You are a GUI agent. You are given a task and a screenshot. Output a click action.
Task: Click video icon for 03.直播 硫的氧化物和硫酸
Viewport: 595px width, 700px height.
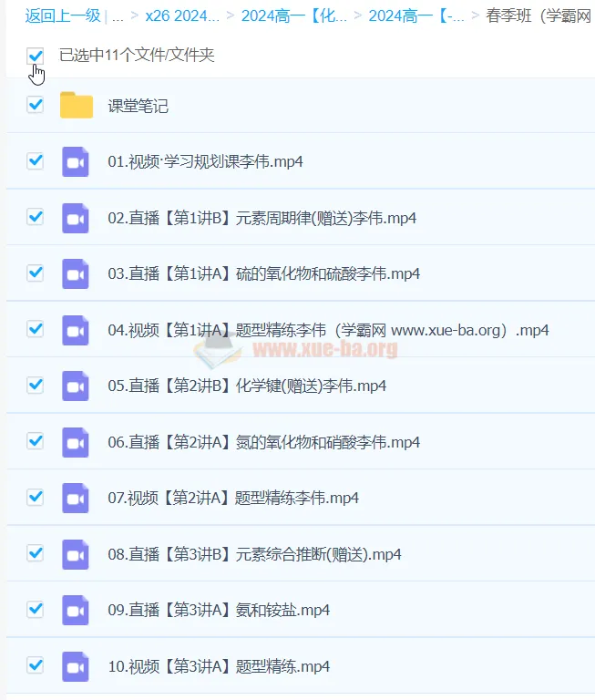[x=76, y=273]
